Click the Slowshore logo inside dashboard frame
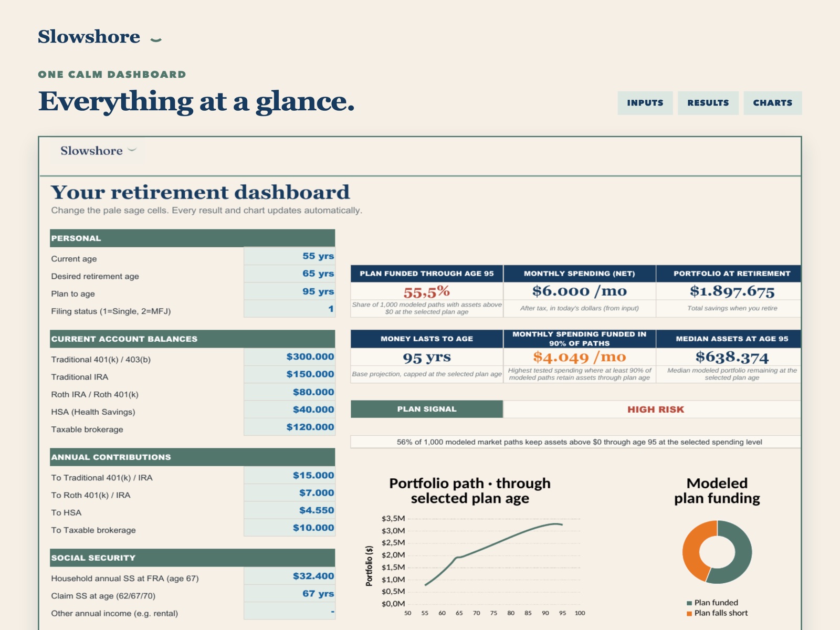 coord(99,151)
